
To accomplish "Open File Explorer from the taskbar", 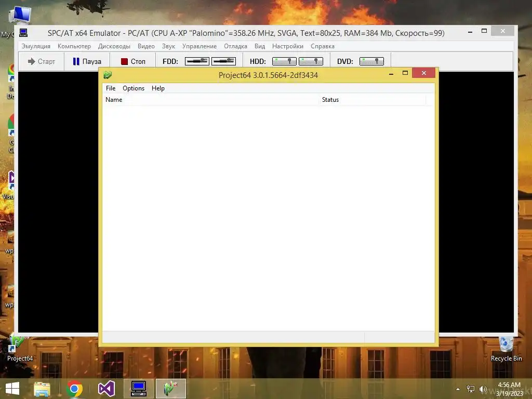I will 42,389.
